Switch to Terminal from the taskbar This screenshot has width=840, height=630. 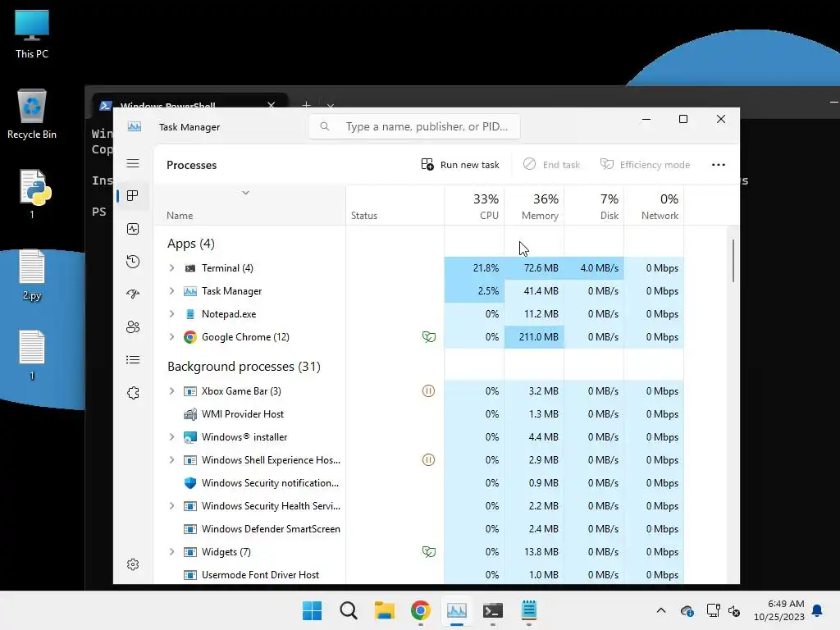[493, 610]
